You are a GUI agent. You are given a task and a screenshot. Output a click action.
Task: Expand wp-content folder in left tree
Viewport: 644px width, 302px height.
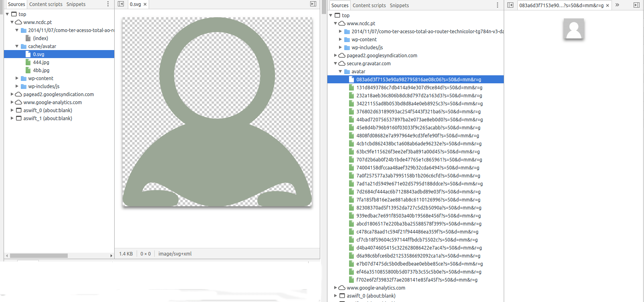coord(17,78)
